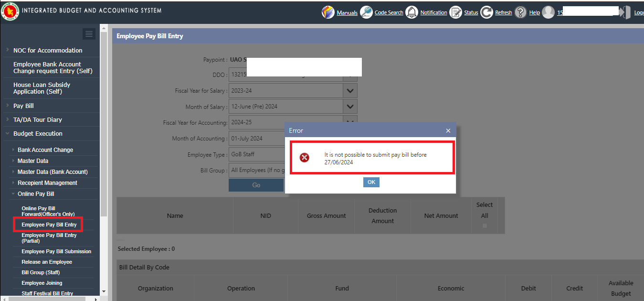
Task: Open the Manuals icon in the top bar
Action: [328, 12]
